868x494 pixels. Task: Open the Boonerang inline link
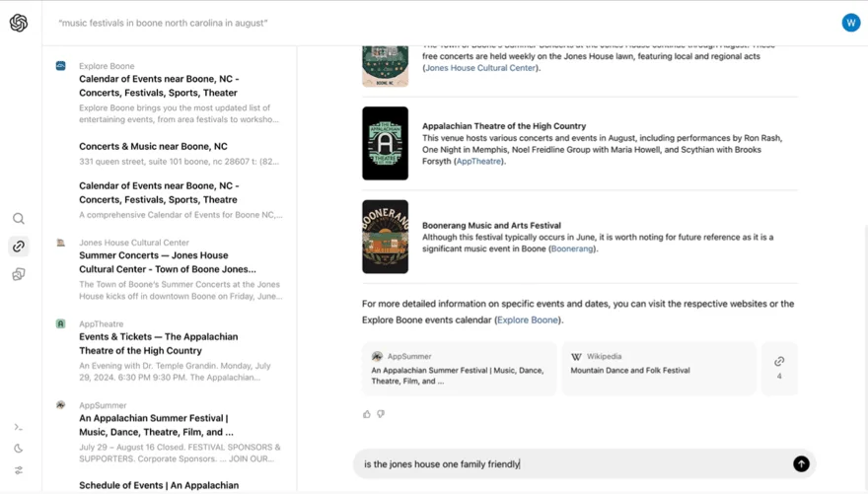click(572, 248)
